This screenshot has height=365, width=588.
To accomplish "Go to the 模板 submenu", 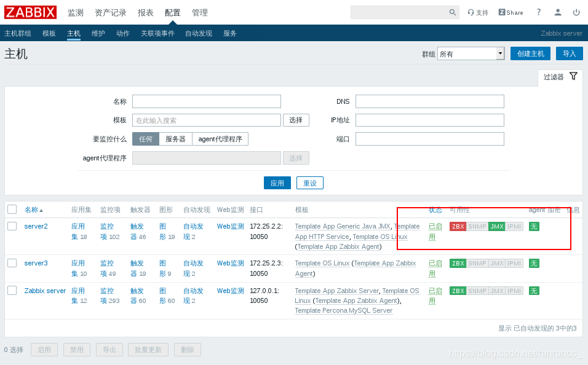I will [49, 33].
